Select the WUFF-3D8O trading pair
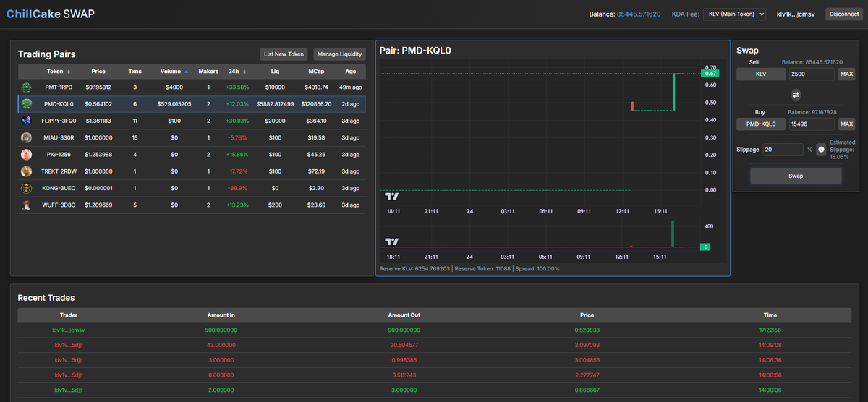 coord(192,205)
